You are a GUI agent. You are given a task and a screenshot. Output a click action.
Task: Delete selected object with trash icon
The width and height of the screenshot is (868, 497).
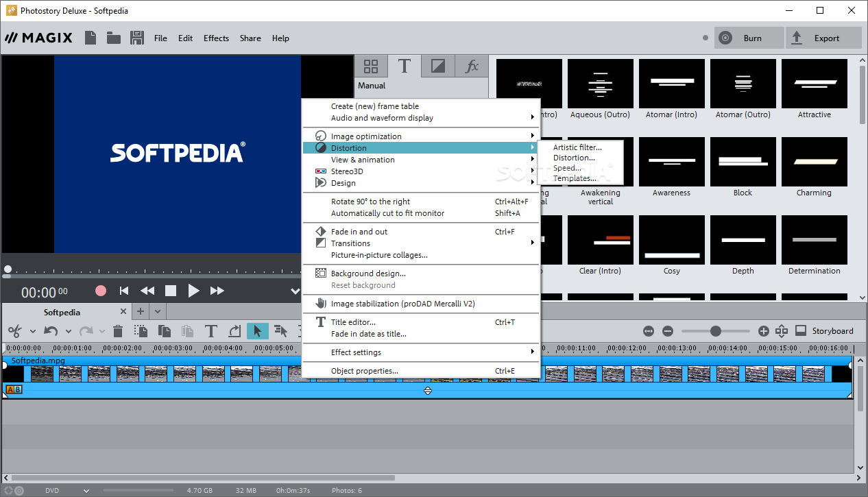(x=118, y=331)
